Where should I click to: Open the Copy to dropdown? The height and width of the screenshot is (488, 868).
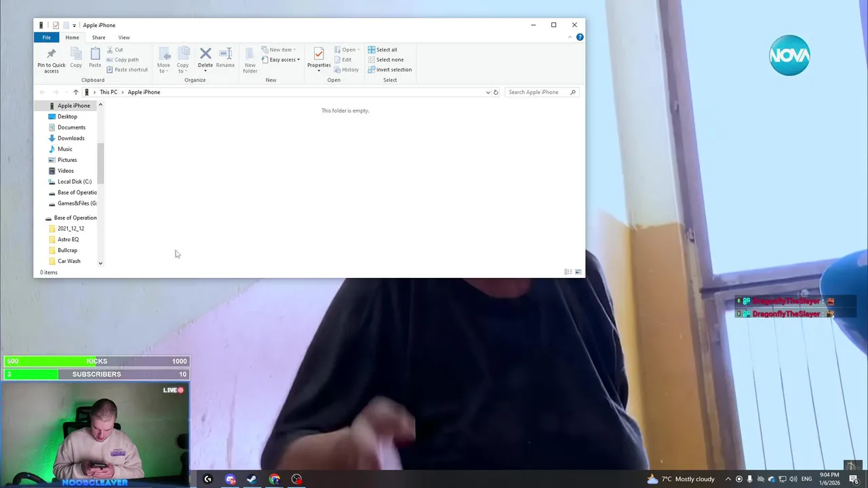183,60
